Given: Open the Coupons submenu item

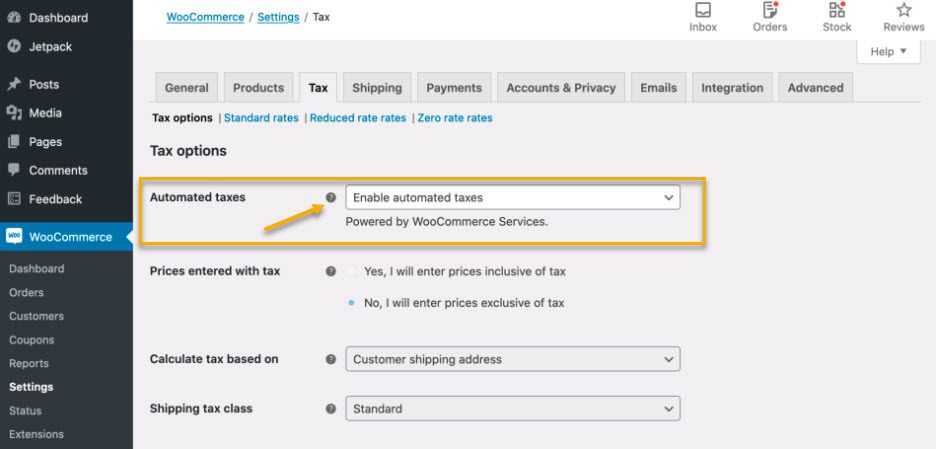Looking at the screenshot, I should [x=32, y=340].
